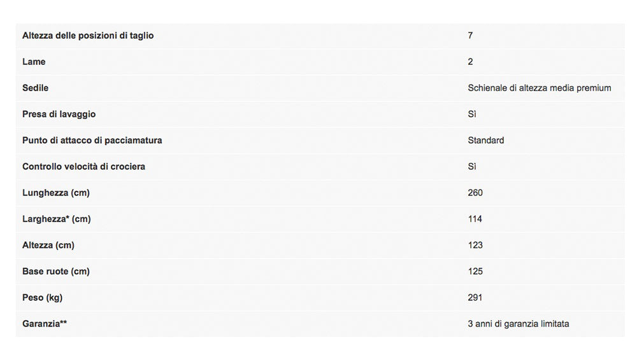Select 'Schienale di altezza media premium' text

point(539,88)
